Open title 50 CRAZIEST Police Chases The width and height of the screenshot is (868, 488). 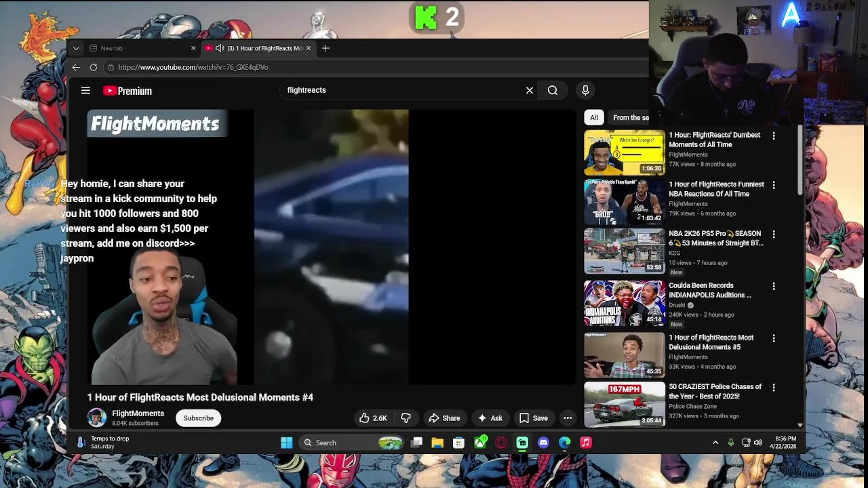pyautogui.click(x=715, y=391)
